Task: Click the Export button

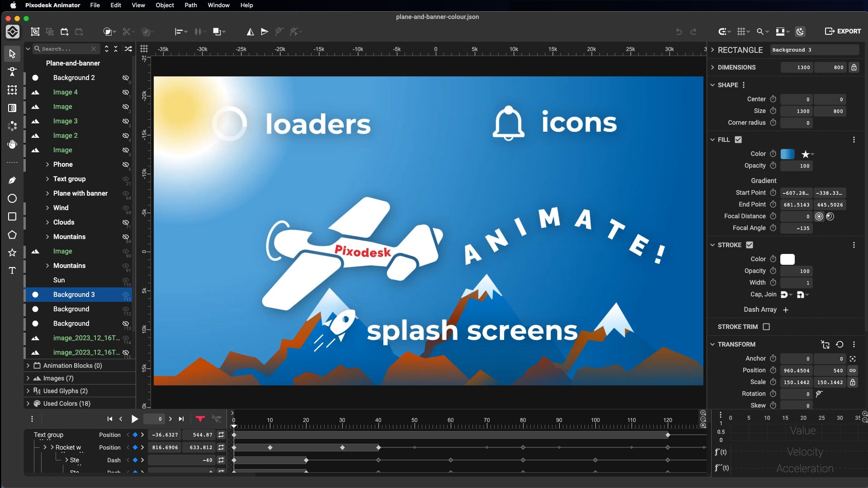Action: pos(844,31)
